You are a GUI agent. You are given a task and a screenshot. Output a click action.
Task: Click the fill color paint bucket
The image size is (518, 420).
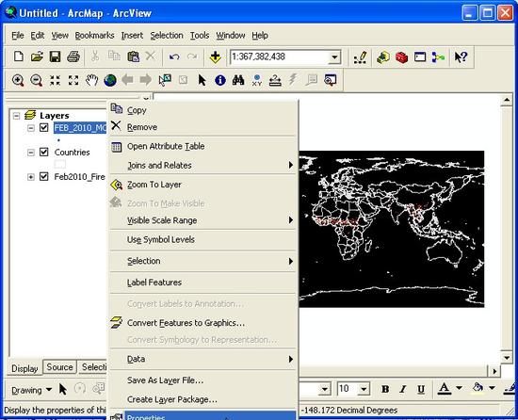(x=478, y=388)
